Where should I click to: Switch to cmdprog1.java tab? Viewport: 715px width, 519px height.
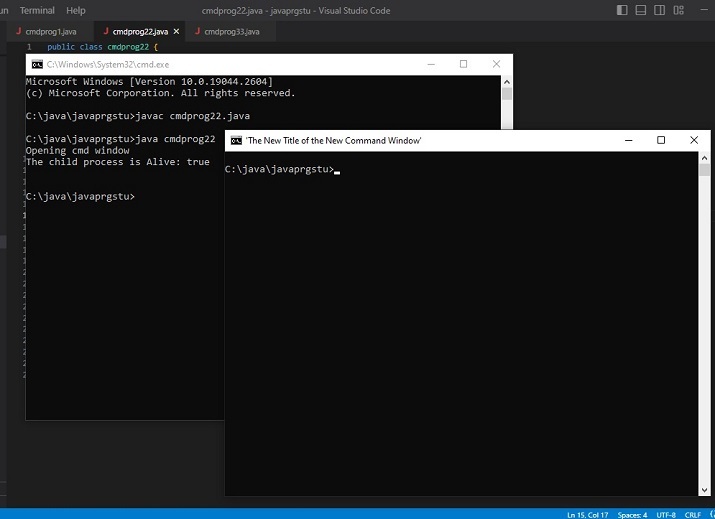[47, 31]
